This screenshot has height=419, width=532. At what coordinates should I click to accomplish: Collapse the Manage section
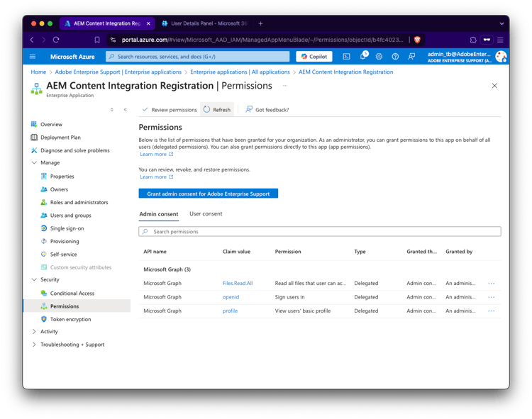34,163
